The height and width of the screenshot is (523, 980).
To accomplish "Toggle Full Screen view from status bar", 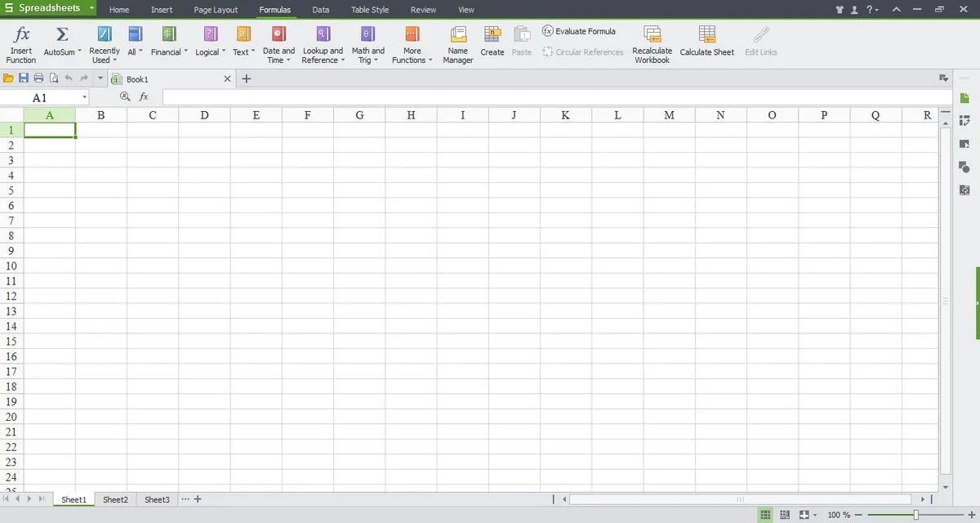I will pos(804,514).
